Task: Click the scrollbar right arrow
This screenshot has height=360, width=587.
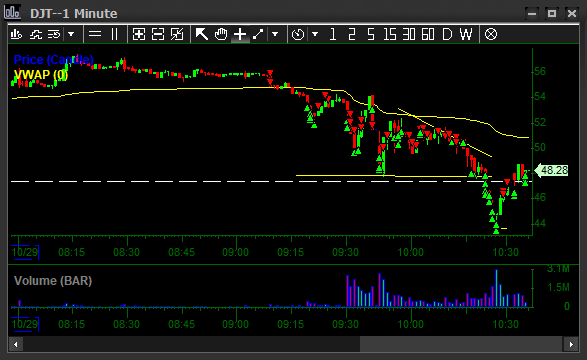Action: coord(571,344)
